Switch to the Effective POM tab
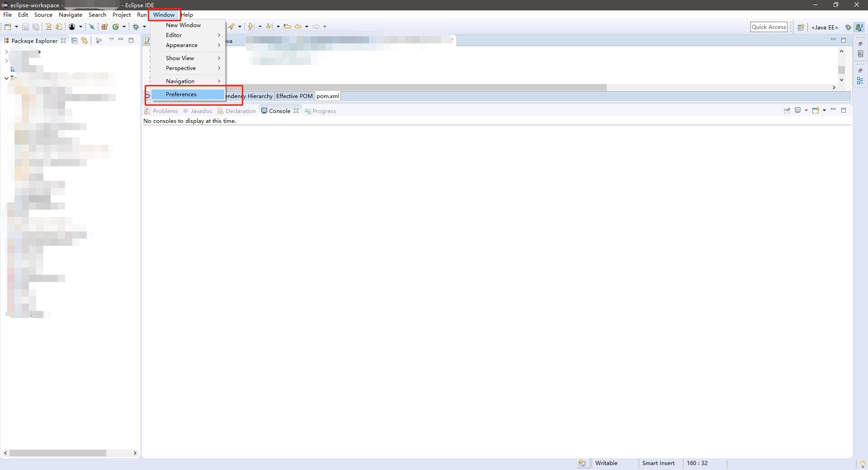868x470 pixels. click(x=294, y=96)
